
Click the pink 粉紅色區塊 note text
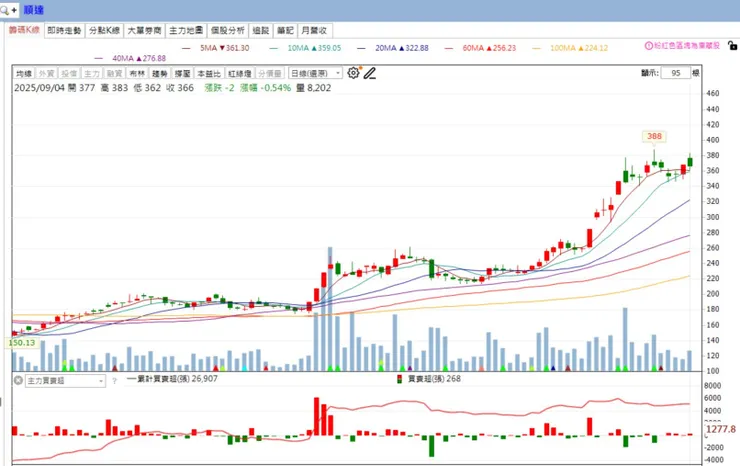[687, 46]
